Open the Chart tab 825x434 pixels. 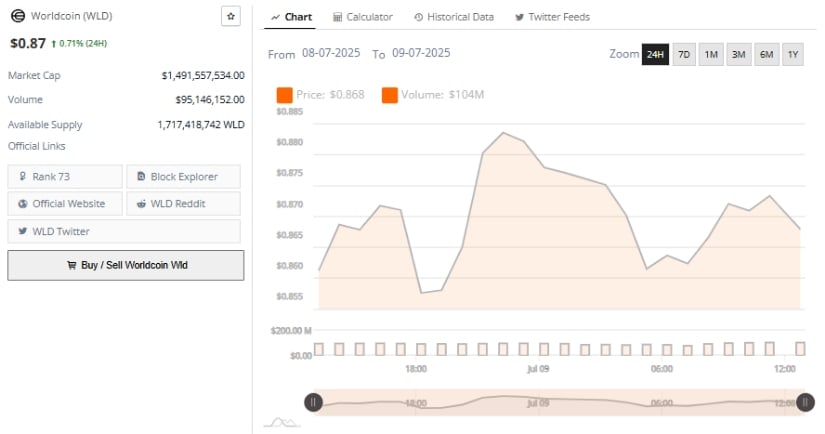[291, 17]
